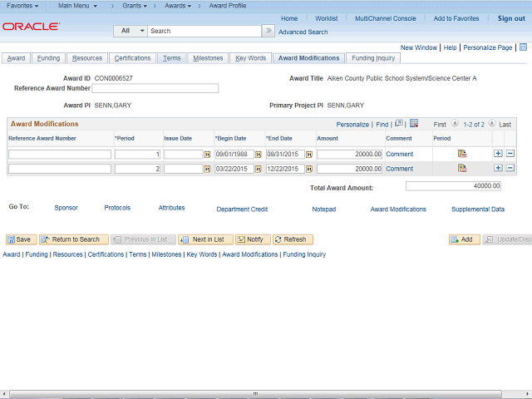The image size is (532, 399).
Task: Expand the Favorites dropdown menu
Action: click(x=22, y=6)
